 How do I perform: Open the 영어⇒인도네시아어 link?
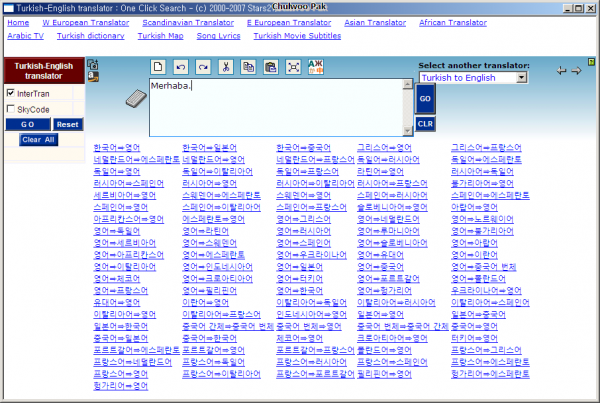217,267
